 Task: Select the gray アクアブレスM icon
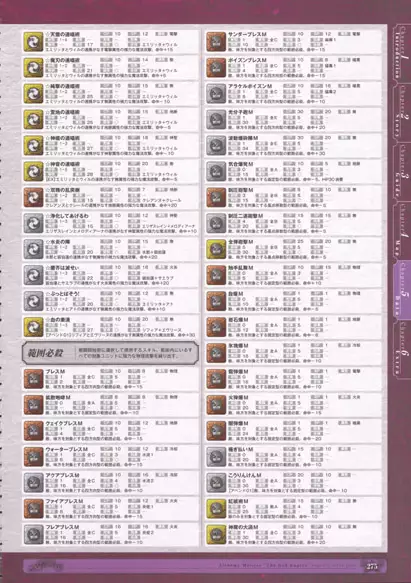(33, 482)
